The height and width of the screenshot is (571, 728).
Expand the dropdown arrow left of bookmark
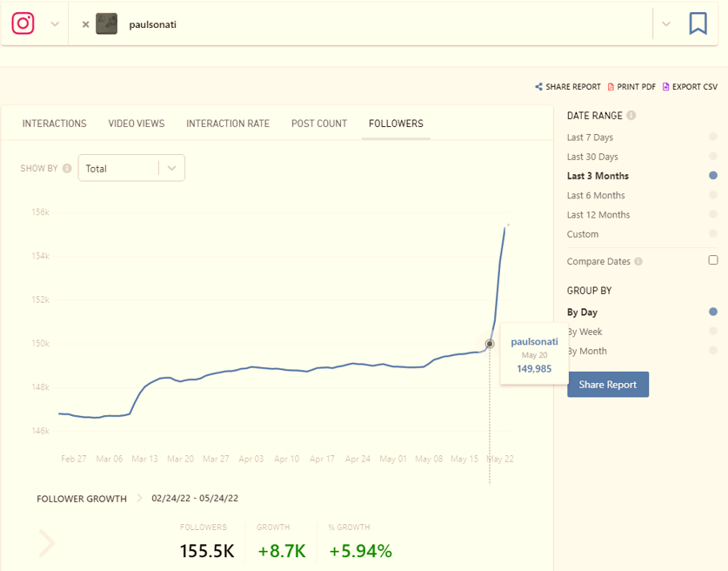click(x=666, y=24)
